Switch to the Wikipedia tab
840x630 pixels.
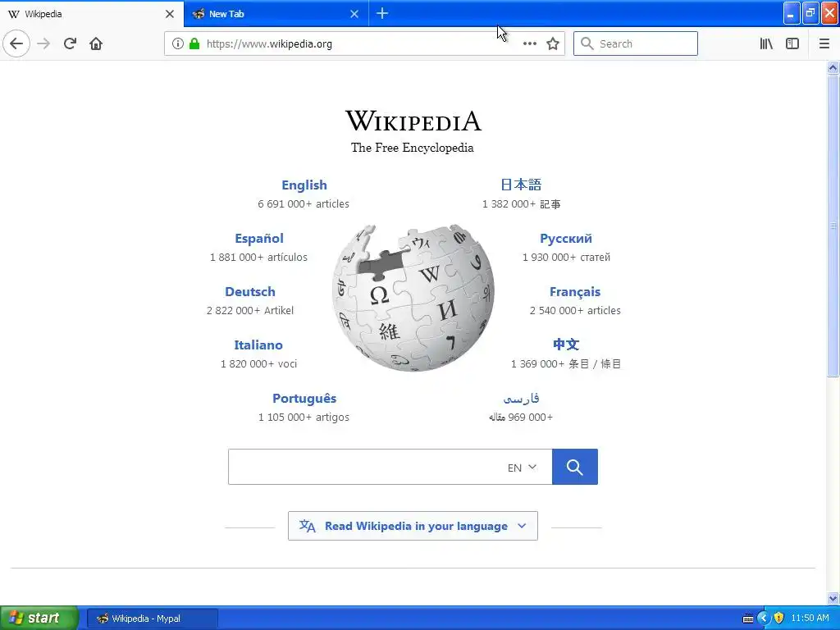[x=92, y=14]
